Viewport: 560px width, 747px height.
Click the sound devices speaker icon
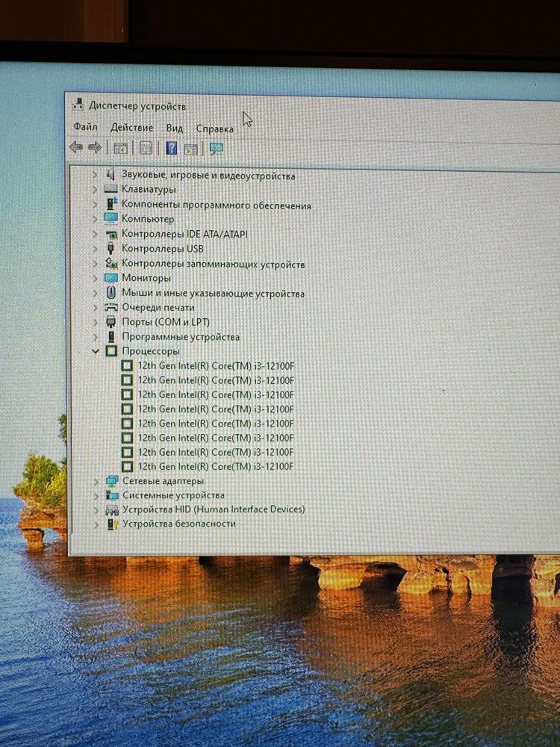tap(111, 174)
